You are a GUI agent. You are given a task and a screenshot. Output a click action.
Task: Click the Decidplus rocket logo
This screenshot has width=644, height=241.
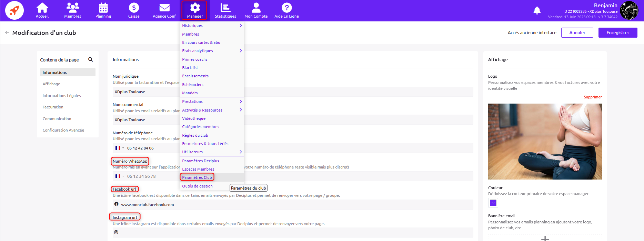(14, 10)
